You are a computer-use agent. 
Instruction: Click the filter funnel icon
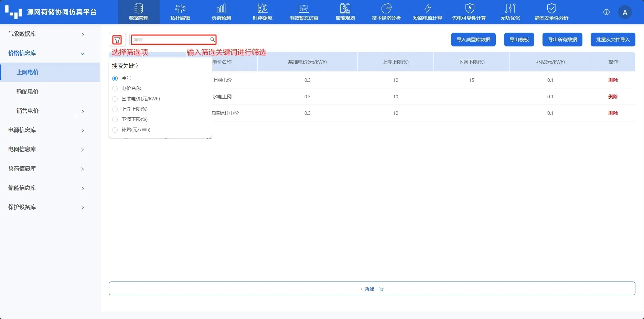tap(117, 40)
